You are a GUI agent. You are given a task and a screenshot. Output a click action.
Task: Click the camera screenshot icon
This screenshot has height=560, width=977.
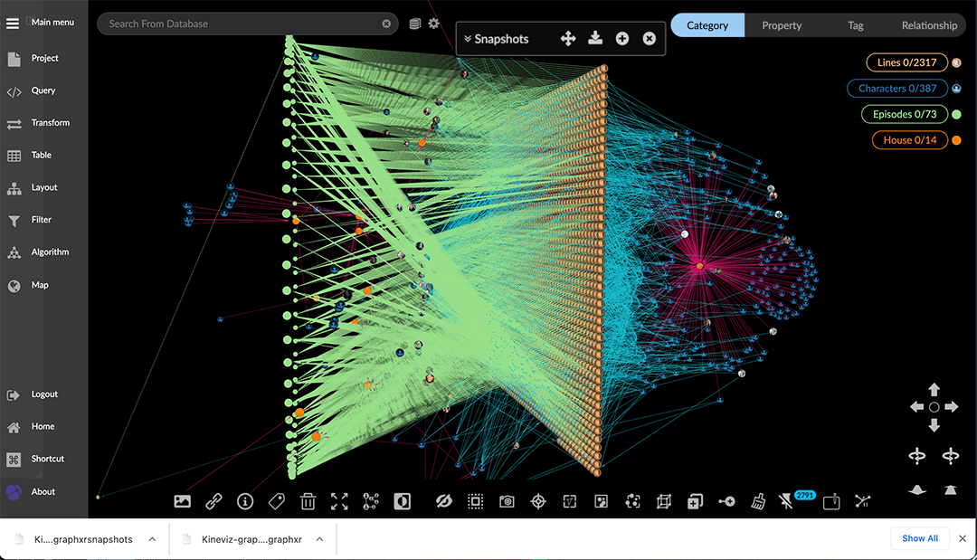point(507,501)
